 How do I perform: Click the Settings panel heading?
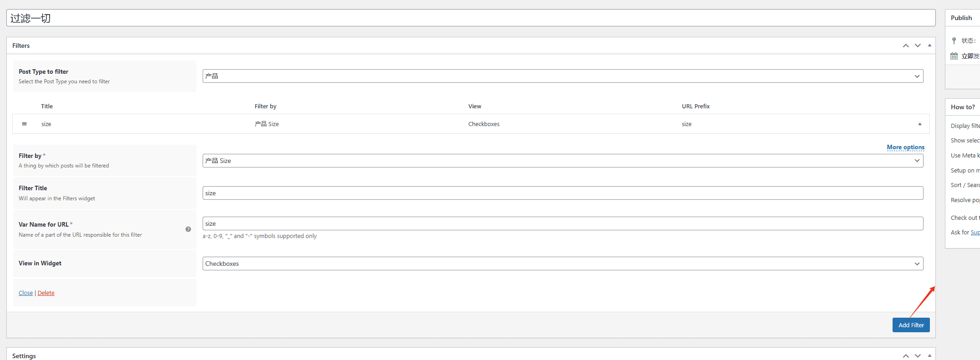(24, 356)
